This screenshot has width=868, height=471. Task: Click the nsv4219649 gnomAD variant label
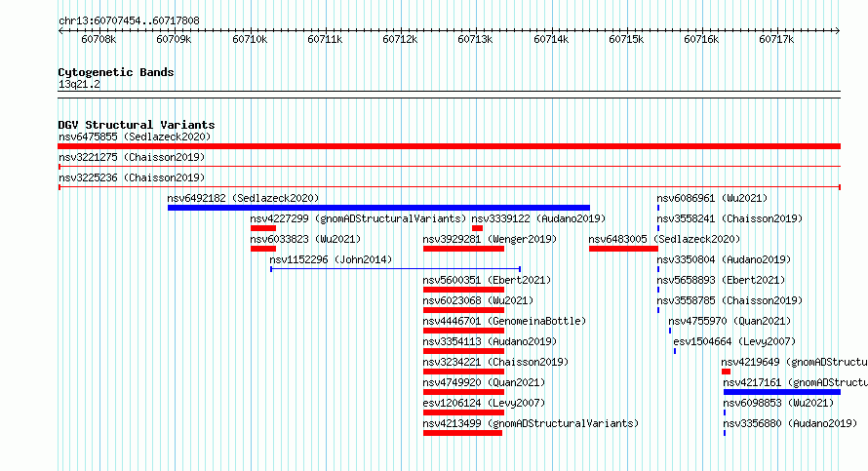click(x=795, y=362)
